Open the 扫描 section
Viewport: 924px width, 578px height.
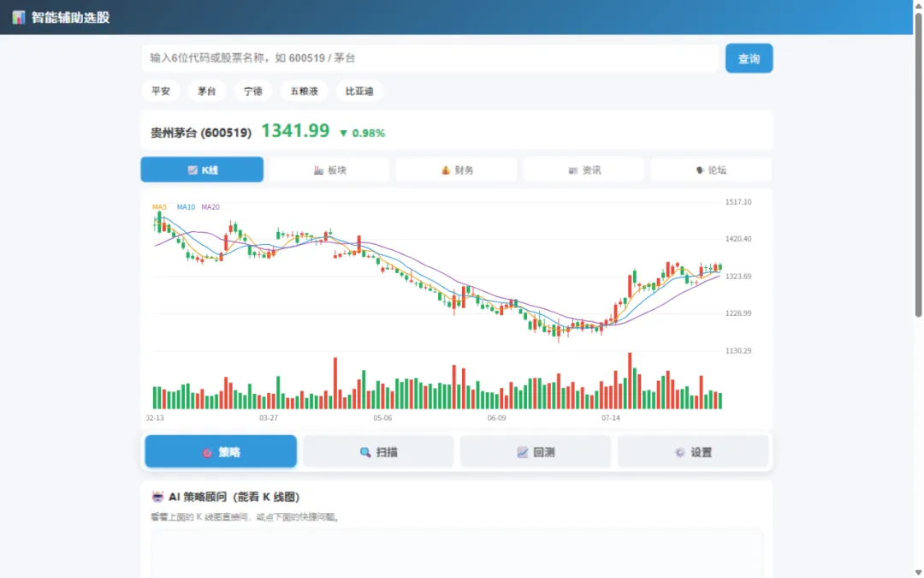[x=378, y=452]
